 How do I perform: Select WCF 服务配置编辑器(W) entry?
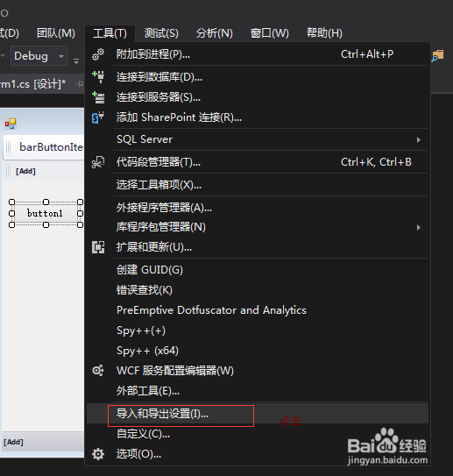(x=258, y=371)
